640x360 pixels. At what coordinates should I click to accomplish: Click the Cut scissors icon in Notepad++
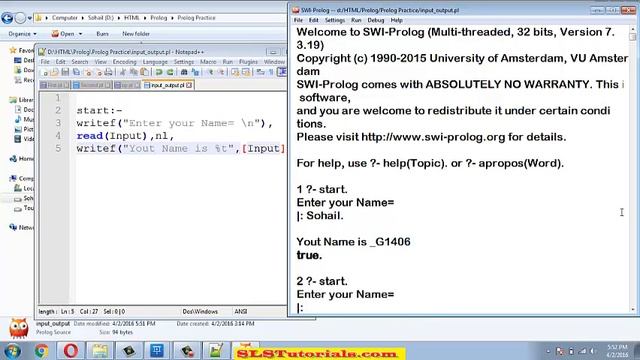pos(123,72)
